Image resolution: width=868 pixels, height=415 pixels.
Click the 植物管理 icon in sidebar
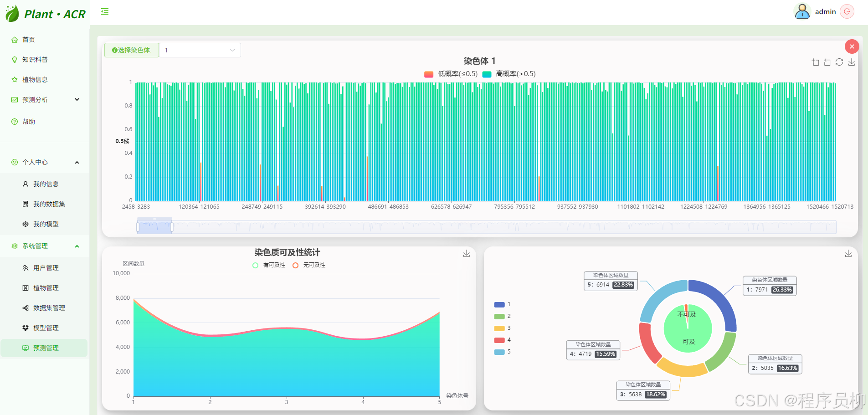pos(26,288)
